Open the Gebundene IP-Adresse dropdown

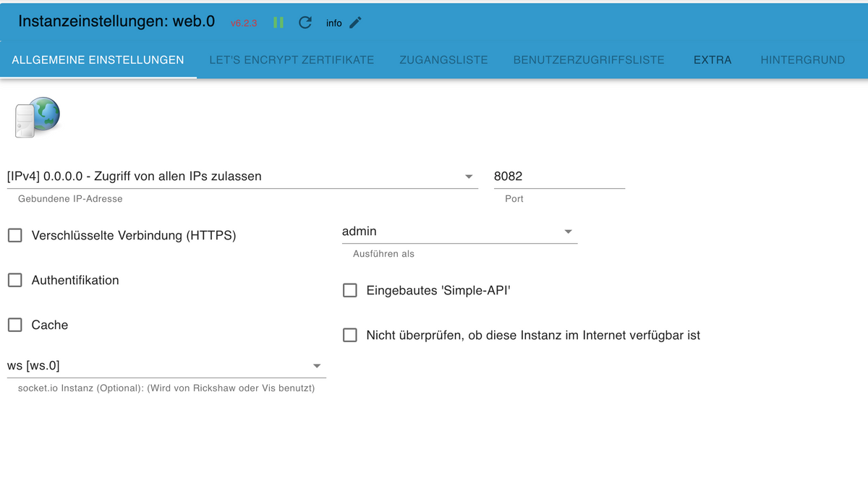pos(242,176)
